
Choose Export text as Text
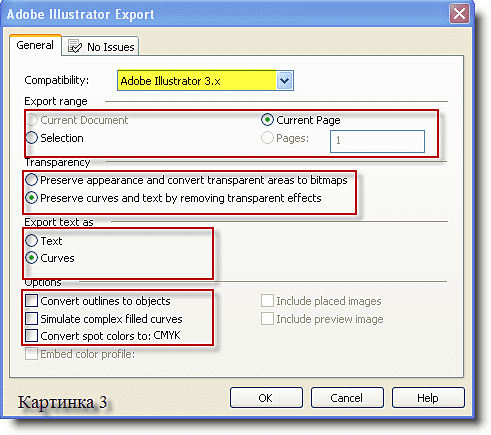coord(31,240)
